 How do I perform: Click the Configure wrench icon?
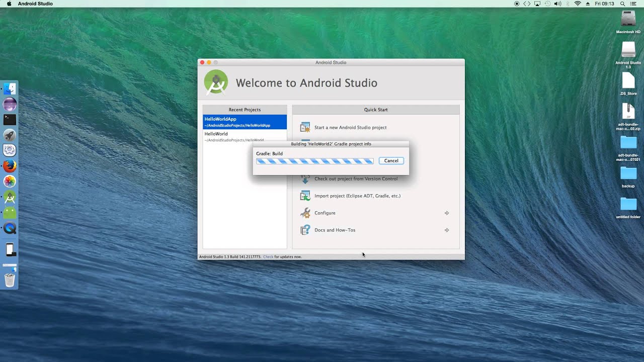pos(305,213)
